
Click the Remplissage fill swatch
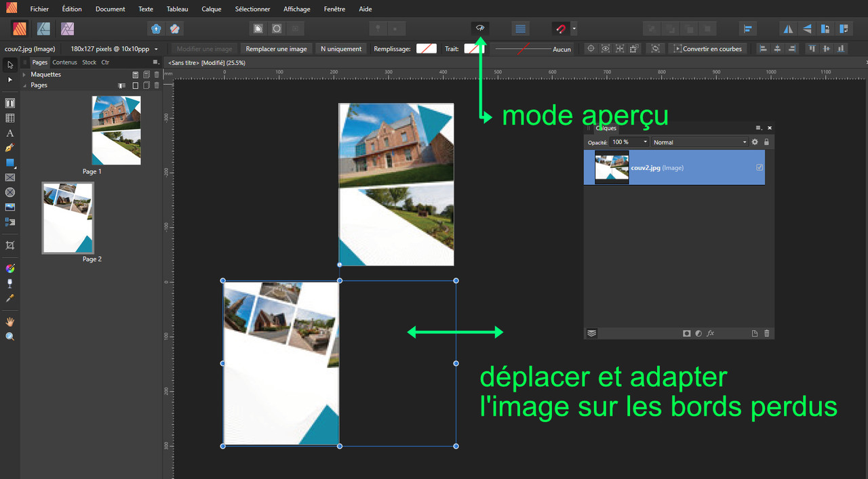tap(427, 49)
